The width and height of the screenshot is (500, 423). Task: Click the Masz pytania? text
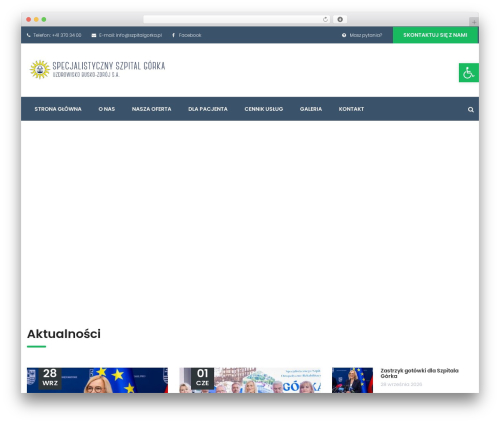click(366, 35)
